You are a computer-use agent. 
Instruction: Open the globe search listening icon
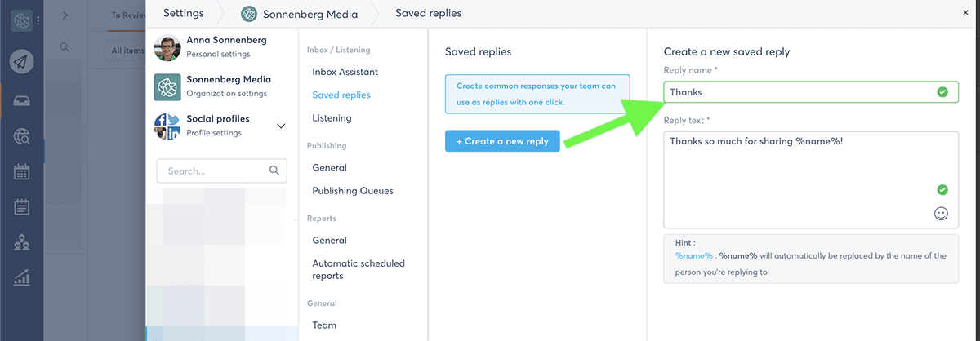pyautogui.click(x=22, y=136)
